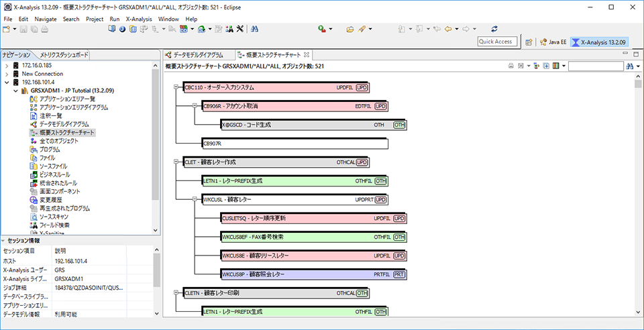Click the wrench and screwdriver tools icon
644x330 pixels.
pos(240,29)
